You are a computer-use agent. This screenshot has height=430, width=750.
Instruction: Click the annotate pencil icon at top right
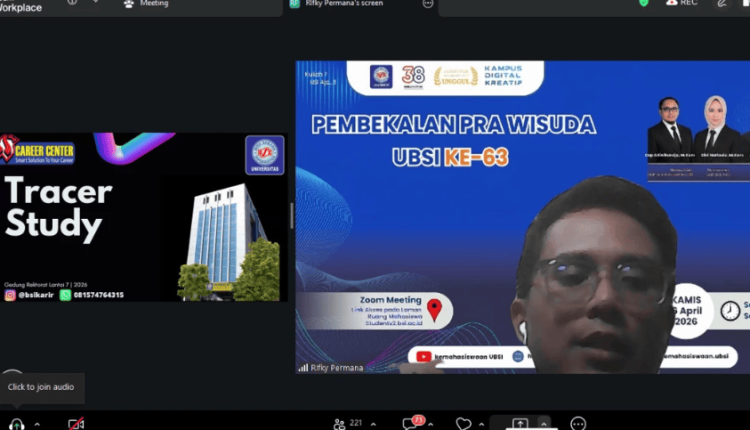[722, 3]
